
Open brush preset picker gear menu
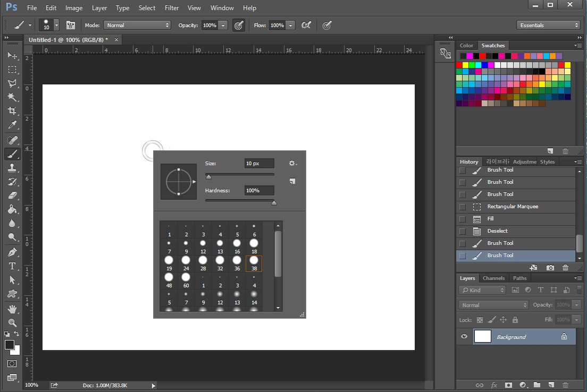coord(293,163)
